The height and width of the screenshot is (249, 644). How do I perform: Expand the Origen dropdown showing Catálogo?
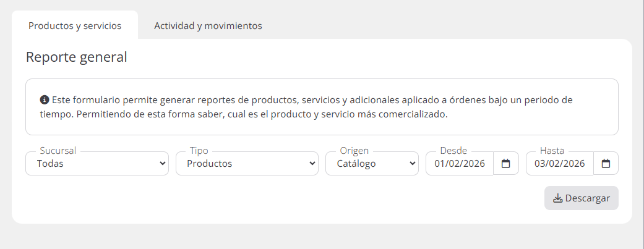pos(372,164)
